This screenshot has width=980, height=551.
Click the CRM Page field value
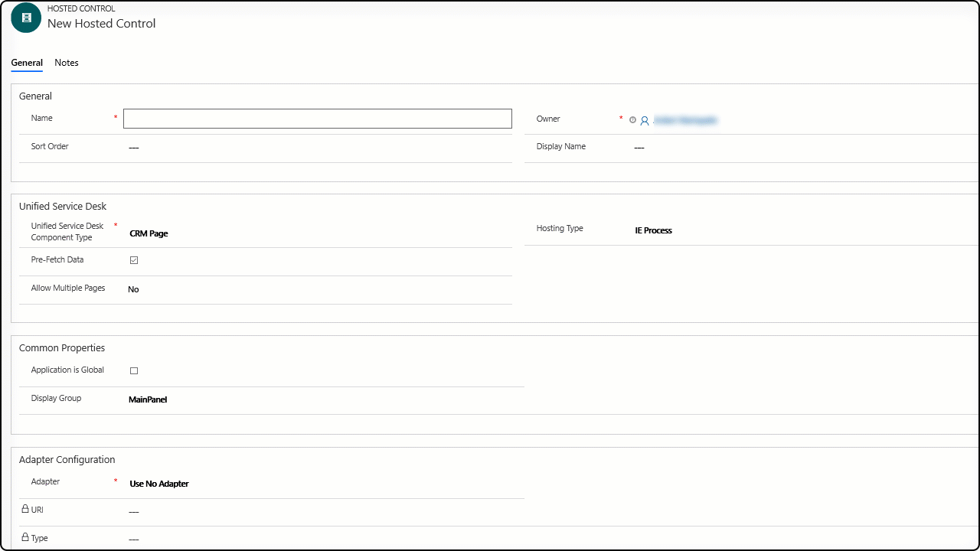(x=149, y=233)
